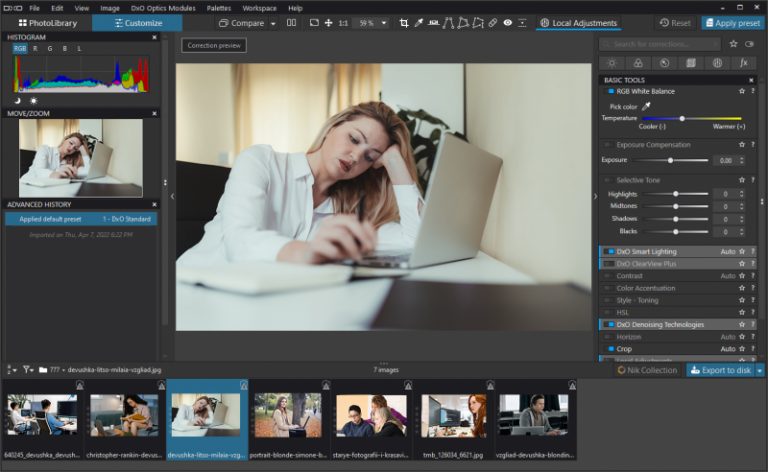The width and height of the screenshot is (768, 472).
Task: Switch to the PhotoLibrary tab
Action: tap(46, 22)
